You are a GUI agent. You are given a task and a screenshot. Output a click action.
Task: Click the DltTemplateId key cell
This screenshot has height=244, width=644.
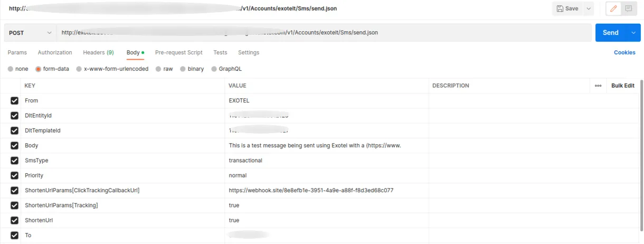coord(123,130)
